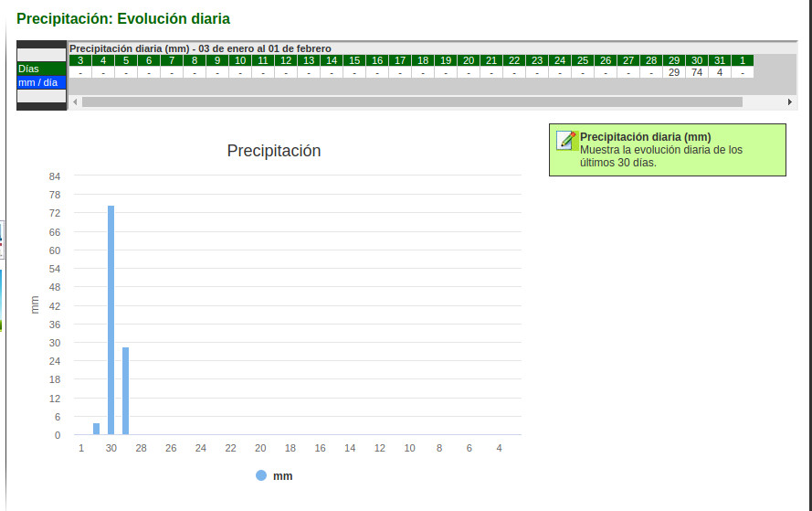812x511 pixels.
Task: Click the Precipitación diaria (mm) bold info title
Action: coord(645,137)
